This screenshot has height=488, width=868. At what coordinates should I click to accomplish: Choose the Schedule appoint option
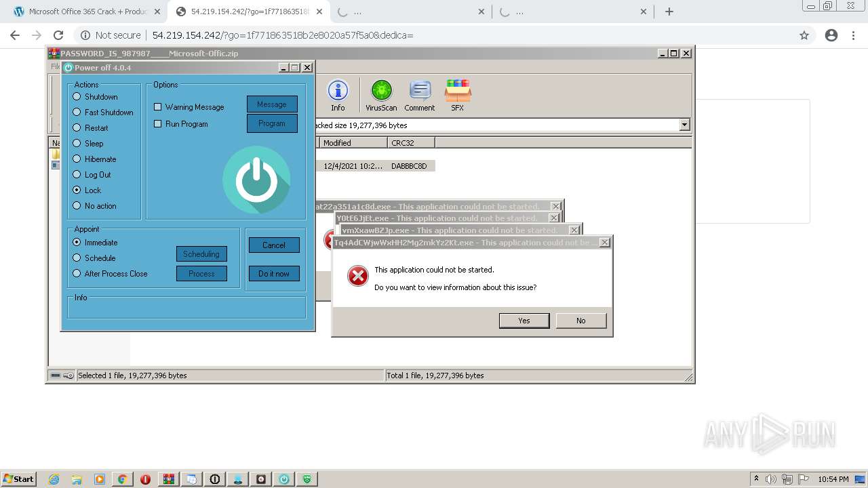(x=77, y=258)
